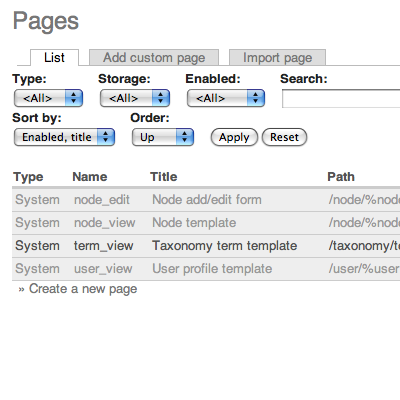Image resolution: width=400 pixels, height=400 pixels.
Task: Focus the Search text field
Action: point(341,99)
